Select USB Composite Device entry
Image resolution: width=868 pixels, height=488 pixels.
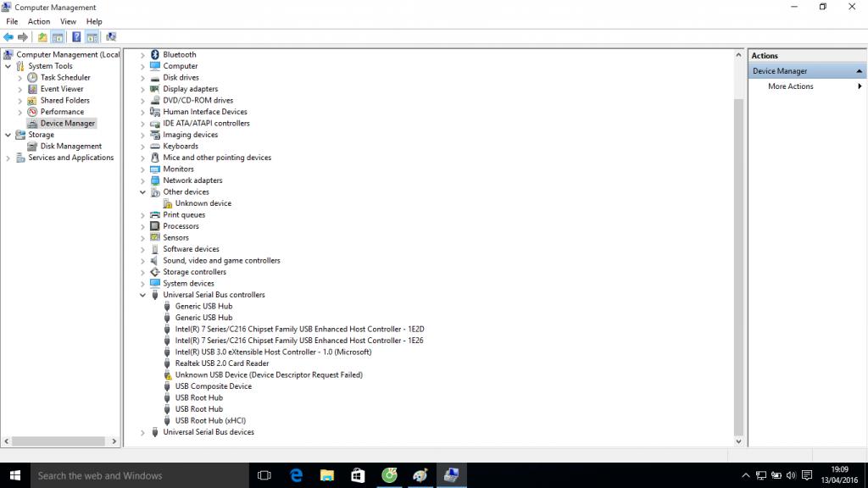pyautogui.click(x=213, y=386)
